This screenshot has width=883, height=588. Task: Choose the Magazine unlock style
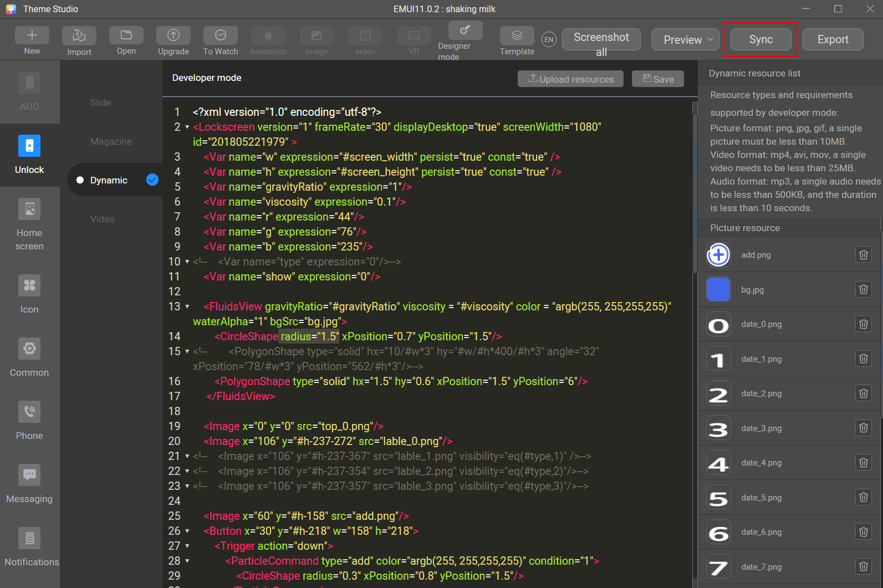[111, 141]
